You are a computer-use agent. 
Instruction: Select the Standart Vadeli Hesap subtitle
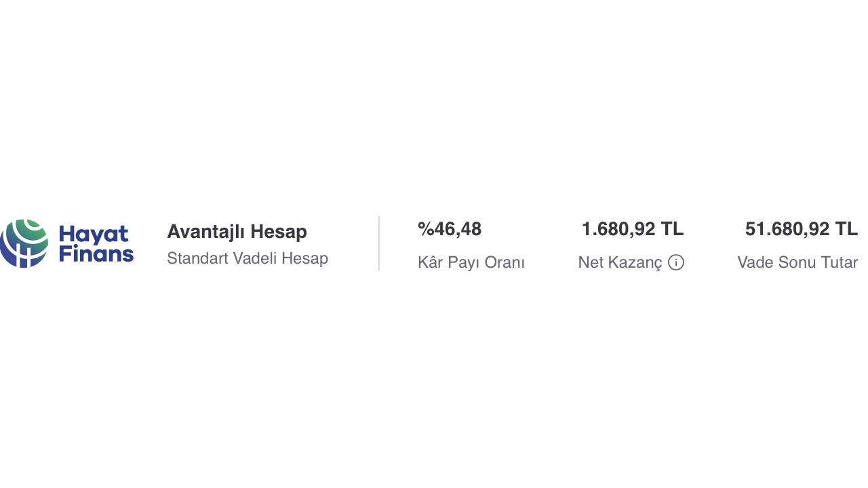pyautogui.click(x=248, y=258)
